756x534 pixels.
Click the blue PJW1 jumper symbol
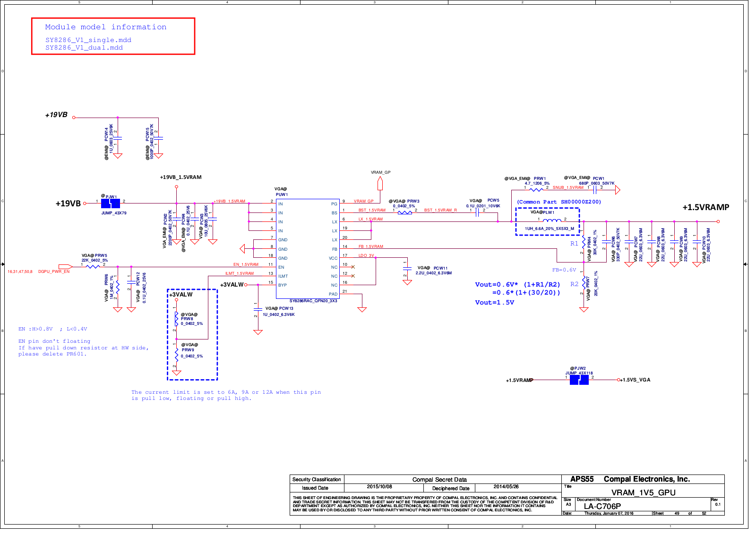pos(111,203)
